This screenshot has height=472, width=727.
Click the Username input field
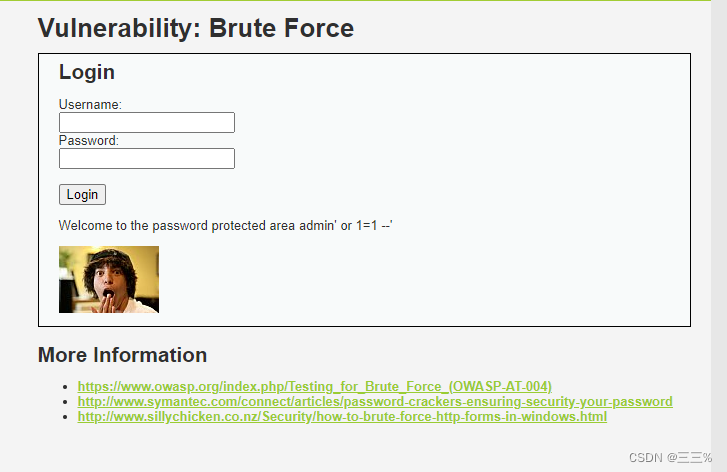click(147, 123)
